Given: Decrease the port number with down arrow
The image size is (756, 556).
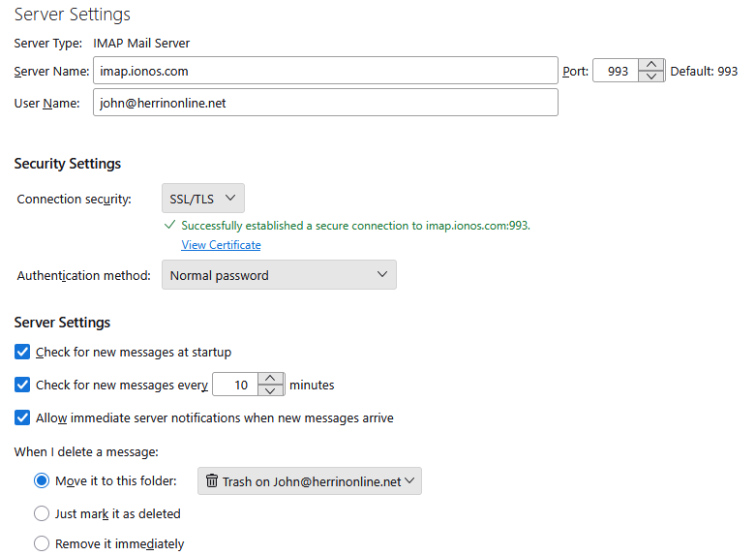Looking at the screenshot, I should pos(652,77).
